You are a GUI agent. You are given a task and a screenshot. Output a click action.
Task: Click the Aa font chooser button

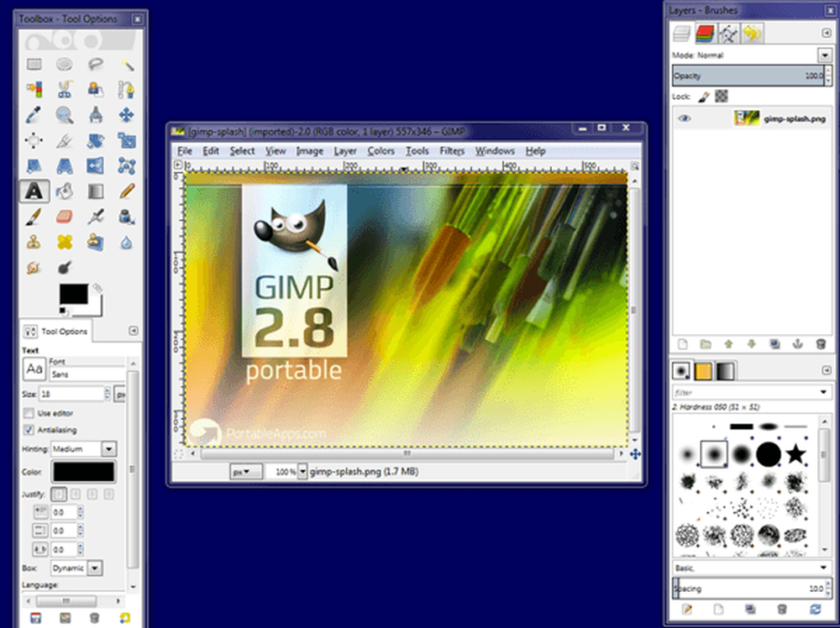tap(34, 369)
